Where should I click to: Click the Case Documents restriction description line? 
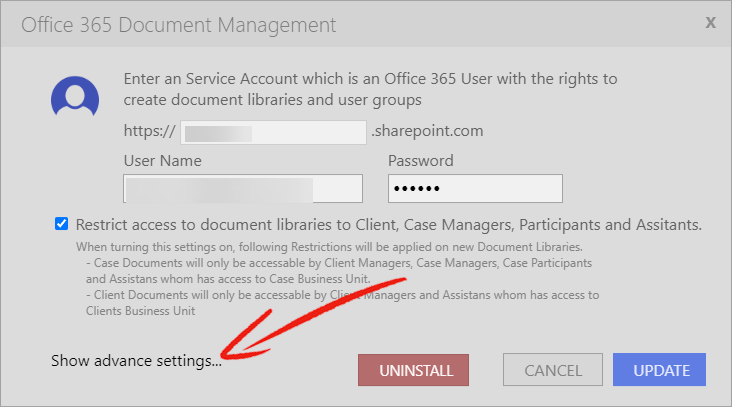[x=338, y=271]
